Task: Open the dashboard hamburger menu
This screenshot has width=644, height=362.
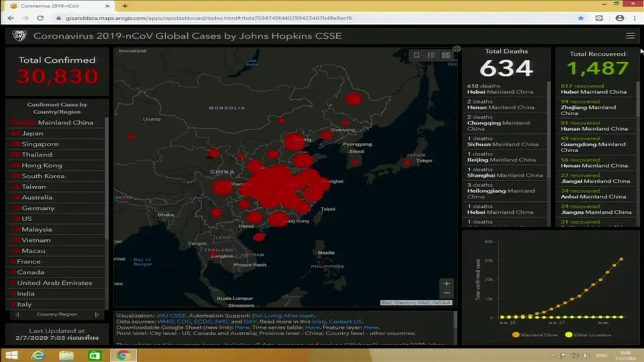Action: (630, 36)
